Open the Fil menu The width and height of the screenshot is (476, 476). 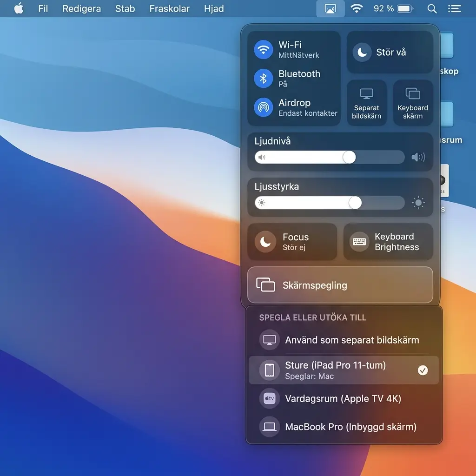pos(43,8)
